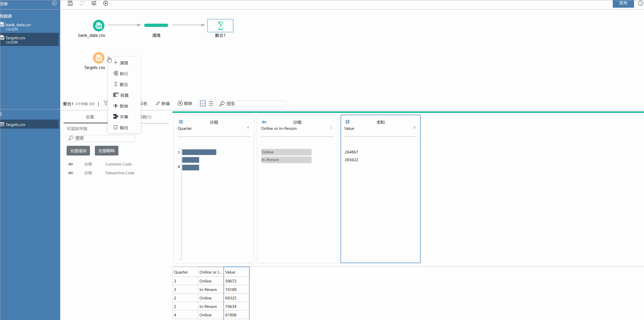Select the In-Person value bar

click(x=287, y=160)
